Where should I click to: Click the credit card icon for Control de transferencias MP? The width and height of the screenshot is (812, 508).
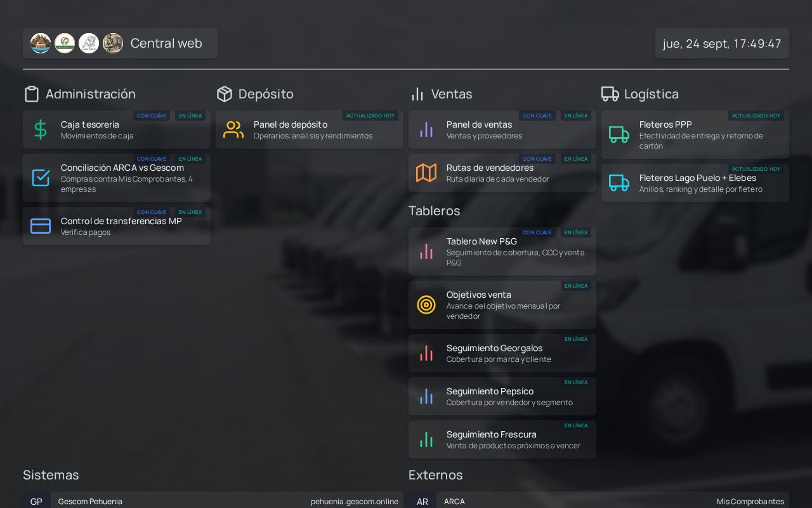point(41,226)
